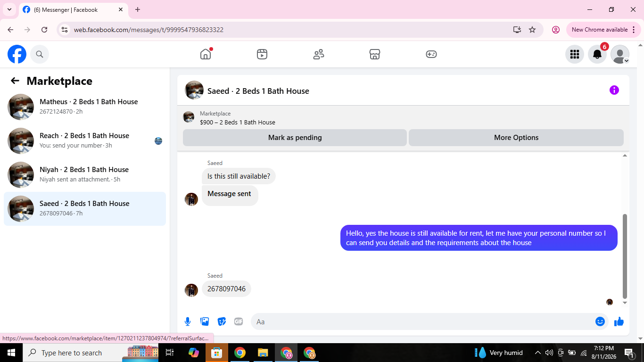The image size is (644, 362).
Task: Close the Messenger tab
Action: tap(121, 9)
